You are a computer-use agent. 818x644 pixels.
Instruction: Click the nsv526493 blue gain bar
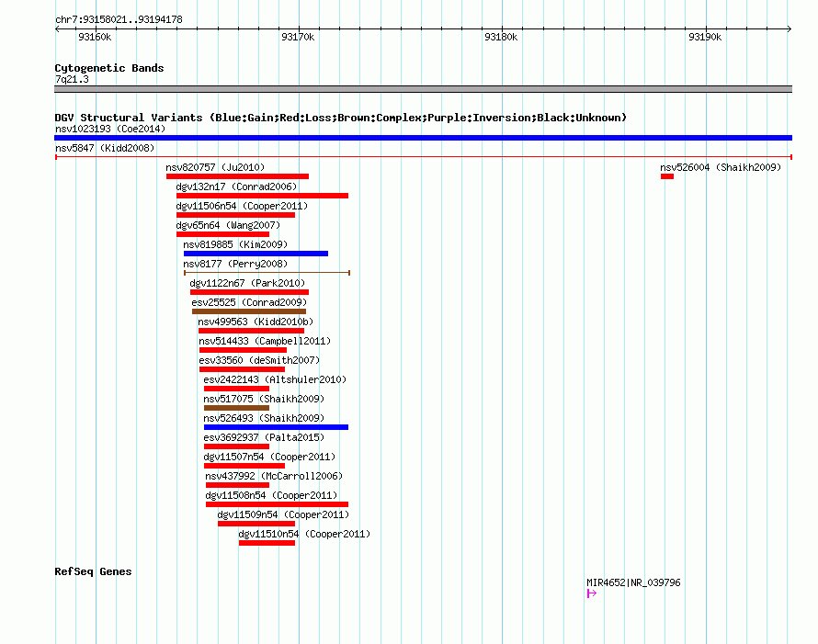click(276, 427)
